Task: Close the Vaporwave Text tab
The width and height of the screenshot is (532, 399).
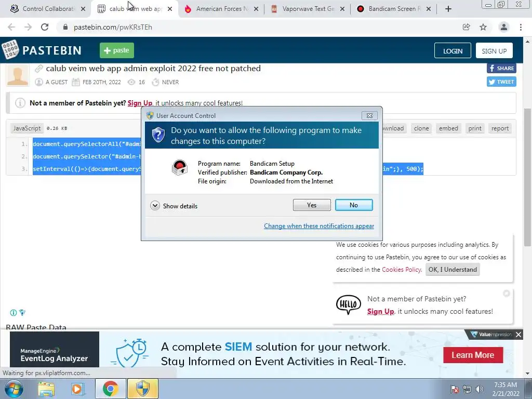Action: point(342,9)
